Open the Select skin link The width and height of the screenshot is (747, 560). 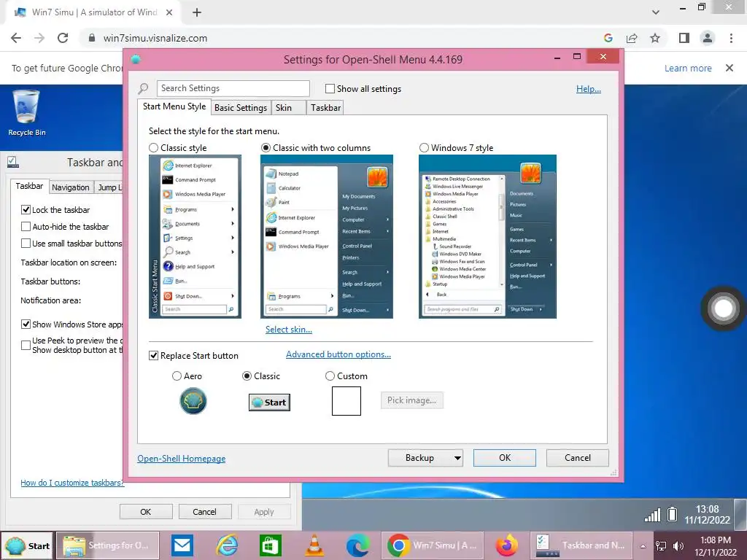tap(289, 330)
